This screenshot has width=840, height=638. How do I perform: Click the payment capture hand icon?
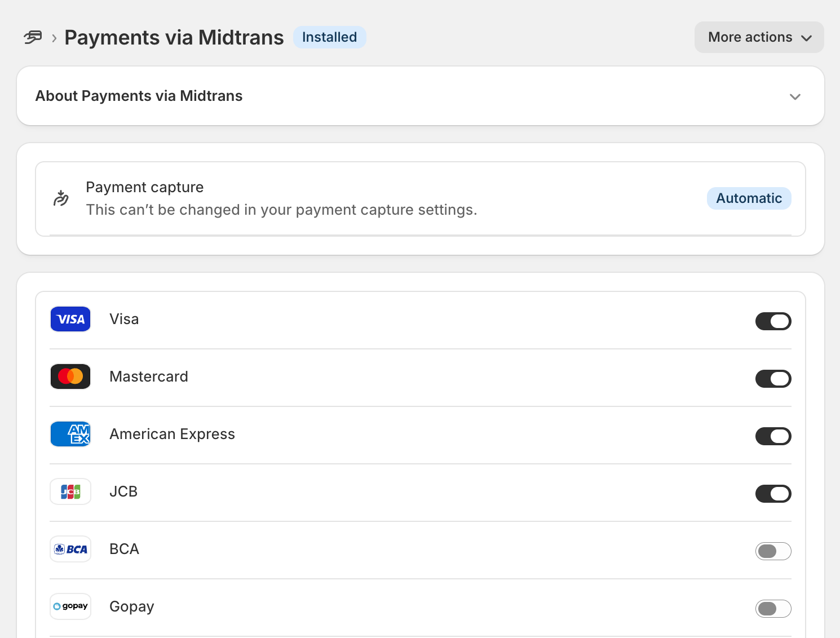[61, 198]
